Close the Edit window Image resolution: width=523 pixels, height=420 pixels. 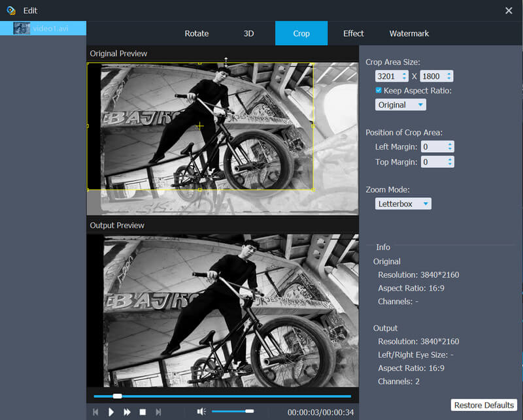click(509, 10)
